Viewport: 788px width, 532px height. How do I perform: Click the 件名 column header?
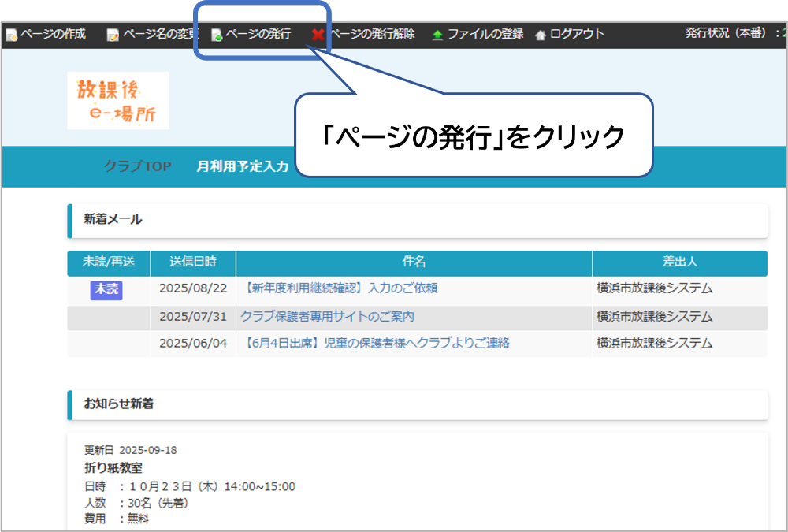click(x=414, y=262)
